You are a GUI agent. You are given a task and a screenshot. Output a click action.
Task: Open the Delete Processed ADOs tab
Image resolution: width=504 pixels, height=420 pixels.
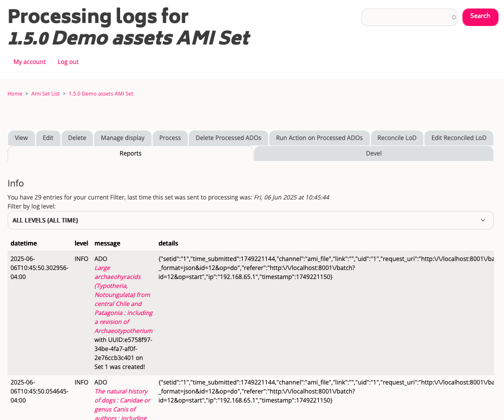point(228,138)
